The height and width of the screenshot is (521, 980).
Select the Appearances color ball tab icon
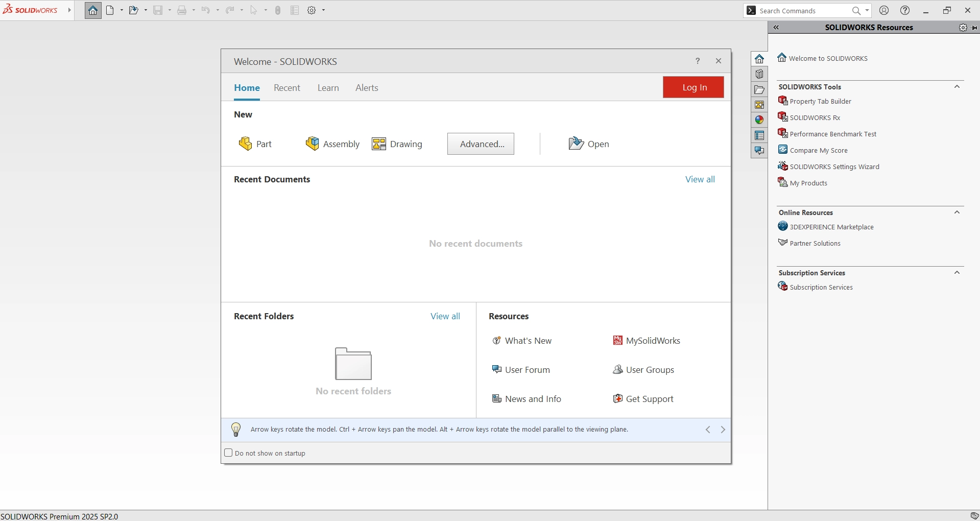(759, 120)
